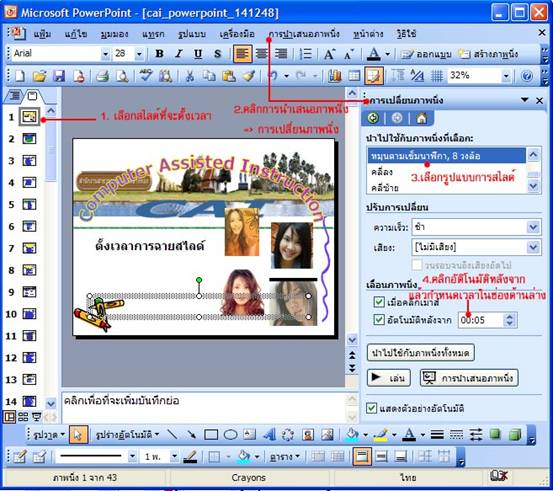Open the รูปแบบ Format menu
The height and width of the screenshot is (491, 553).
click(192, 34)
